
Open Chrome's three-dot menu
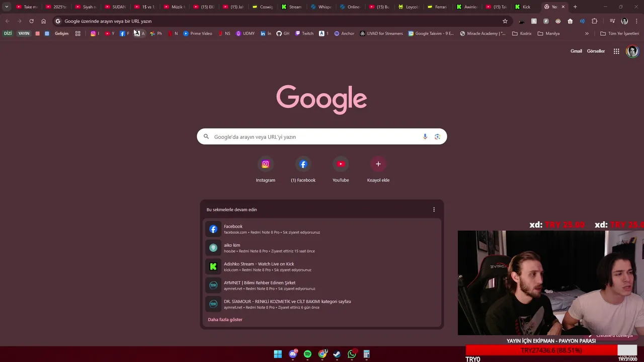pyautogui.click(x=636, y=21)
